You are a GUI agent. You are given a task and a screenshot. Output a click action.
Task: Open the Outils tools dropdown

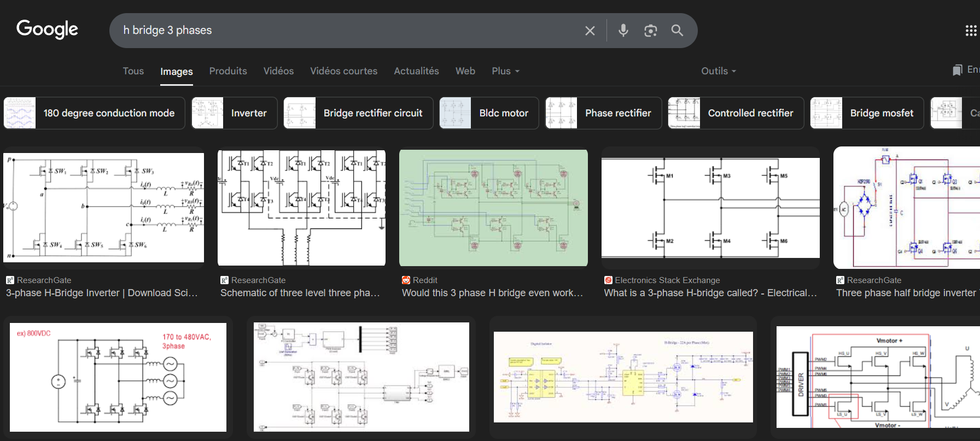[719, 71]
